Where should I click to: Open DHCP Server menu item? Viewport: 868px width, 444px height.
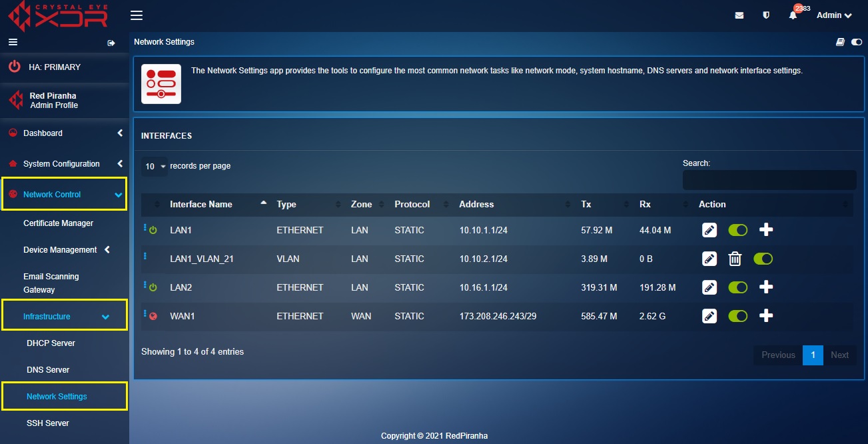51,343
